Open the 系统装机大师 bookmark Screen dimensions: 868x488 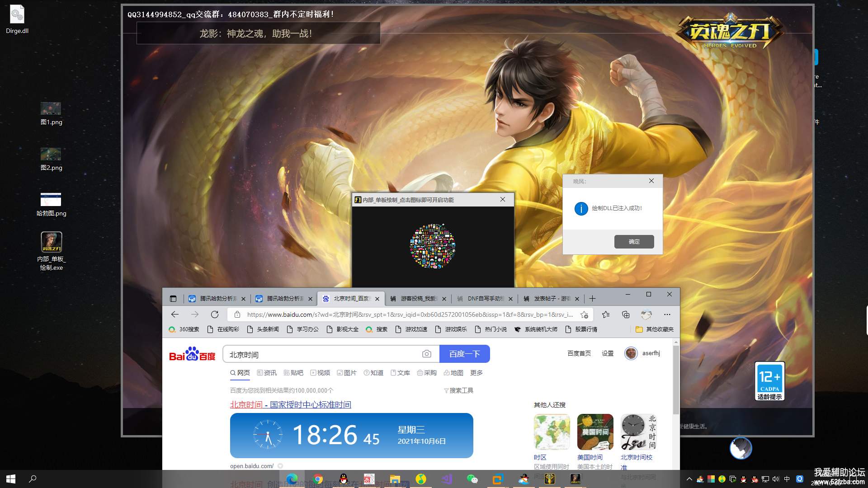(x=536, y=329)
